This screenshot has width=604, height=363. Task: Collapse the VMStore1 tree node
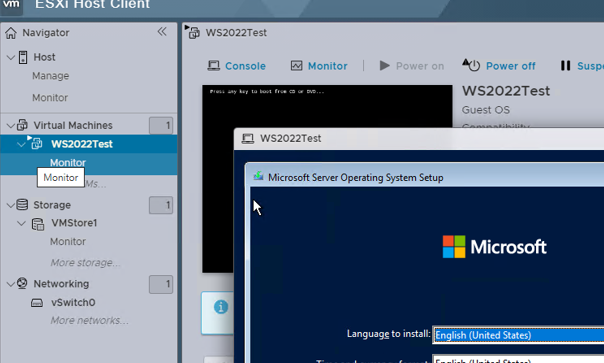pos(21,223)
